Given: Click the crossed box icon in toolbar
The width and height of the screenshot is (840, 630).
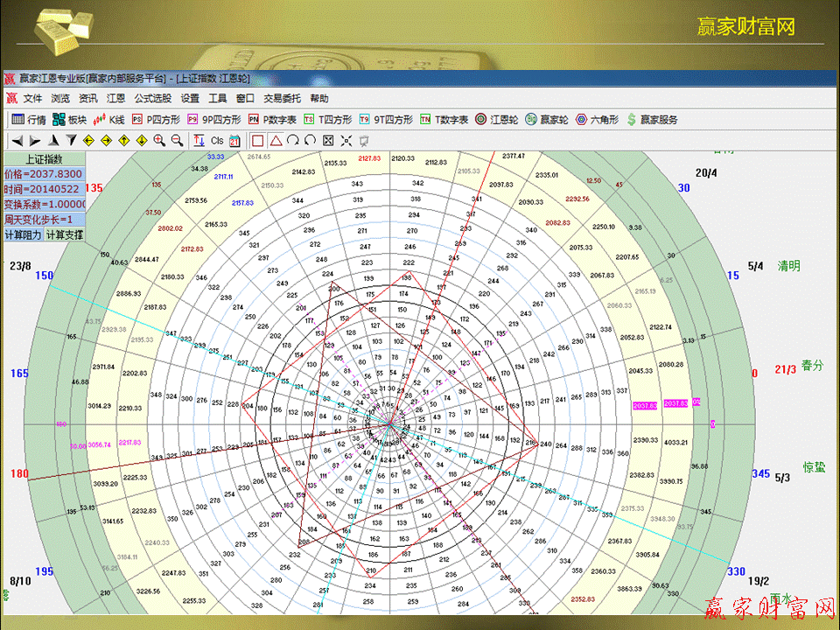Looking at the screenshot, I should [328, 141].
